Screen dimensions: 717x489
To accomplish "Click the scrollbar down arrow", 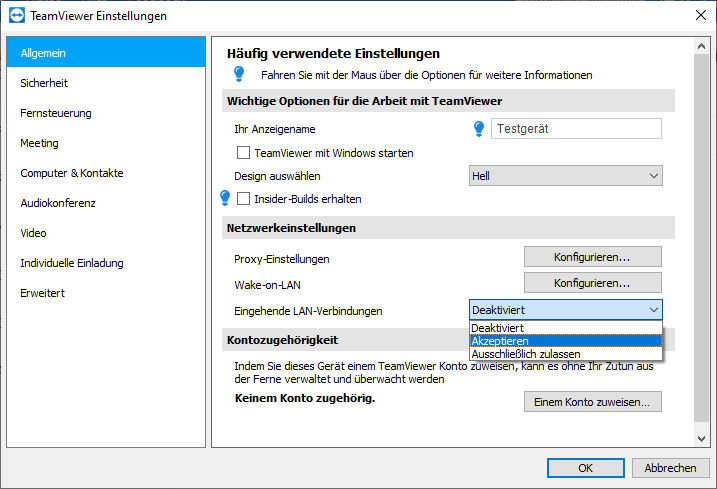I will 701,438.
